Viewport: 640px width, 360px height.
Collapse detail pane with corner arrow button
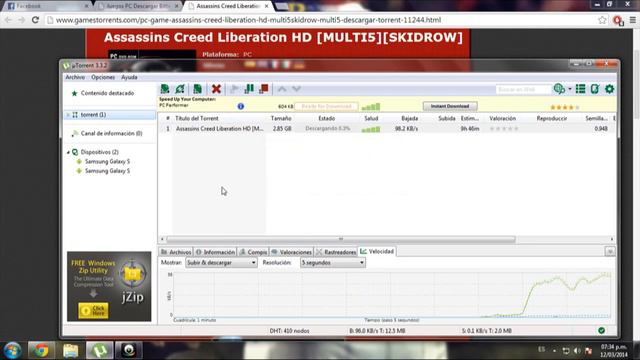click(610, 251)
